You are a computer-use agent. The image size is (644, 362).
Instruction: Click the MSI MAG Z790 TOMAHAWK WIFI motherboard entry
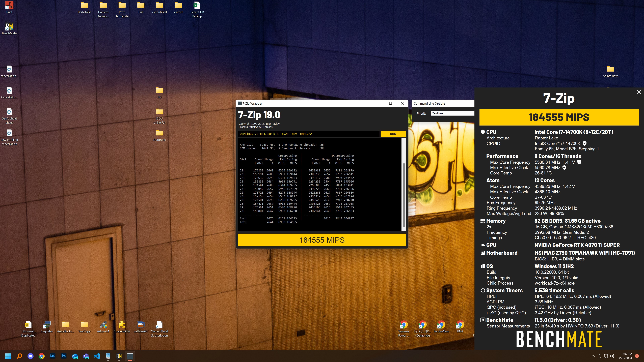[584, 253]
